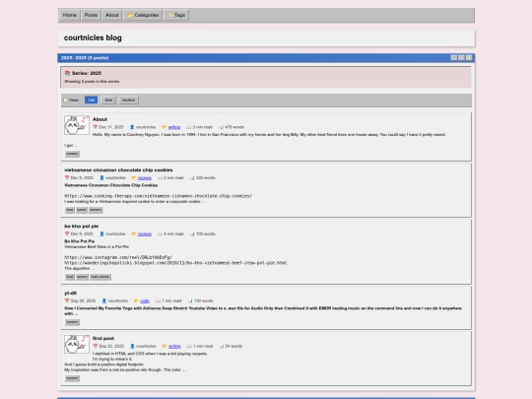Click the chart icon beside 705 words
The width and height of the screenshot is (532, 399).
pos(192,233)
